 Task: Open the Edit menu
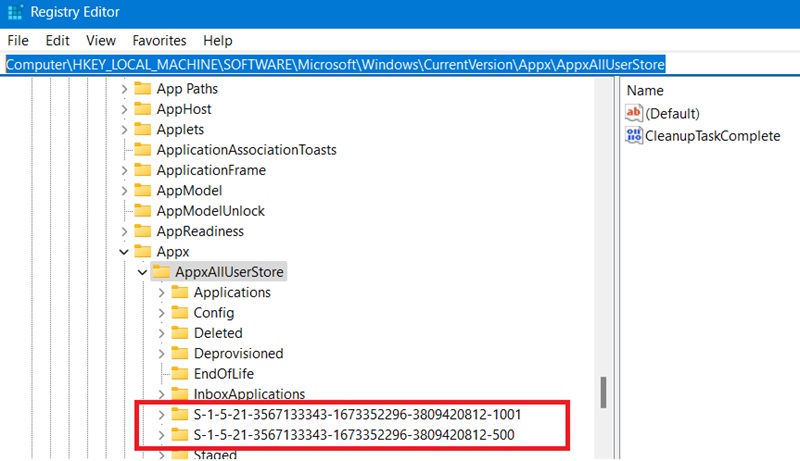tap(57, 40)
